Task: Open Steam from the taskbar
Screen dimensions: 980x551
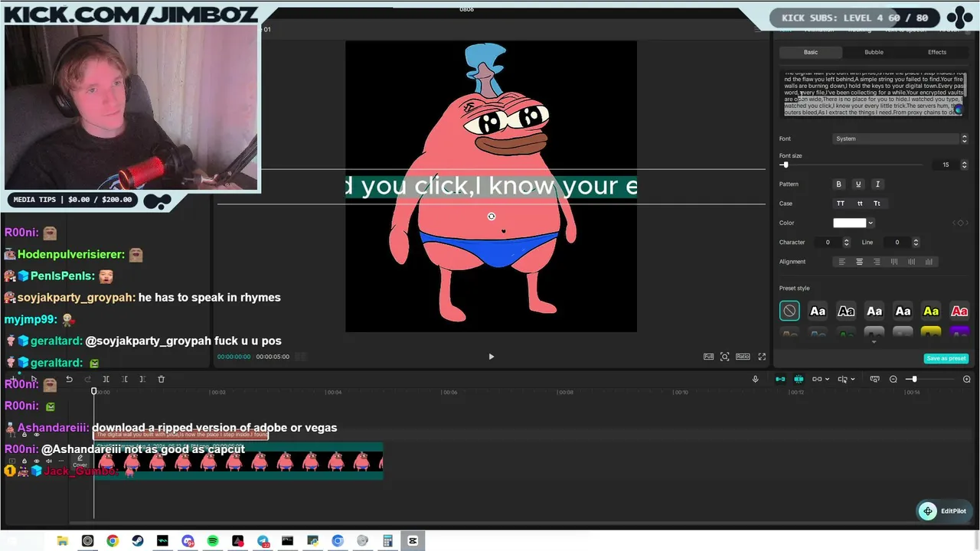Action: [x=138, y=541]
